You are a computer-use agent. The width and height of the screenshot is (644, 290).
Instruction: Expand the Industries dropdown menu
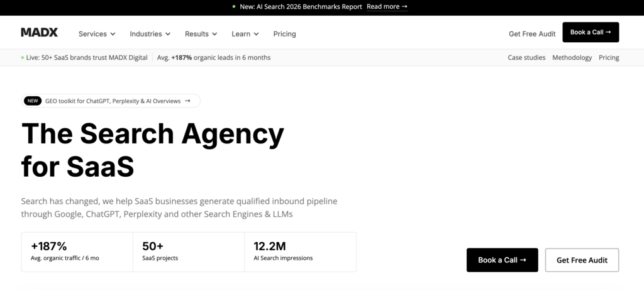[x=150, y=34]
